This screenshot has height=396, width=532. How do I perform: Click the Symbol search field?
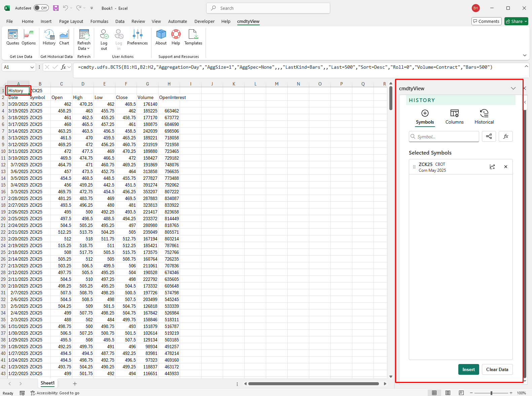pyautogui.click(x=444, y=137)
